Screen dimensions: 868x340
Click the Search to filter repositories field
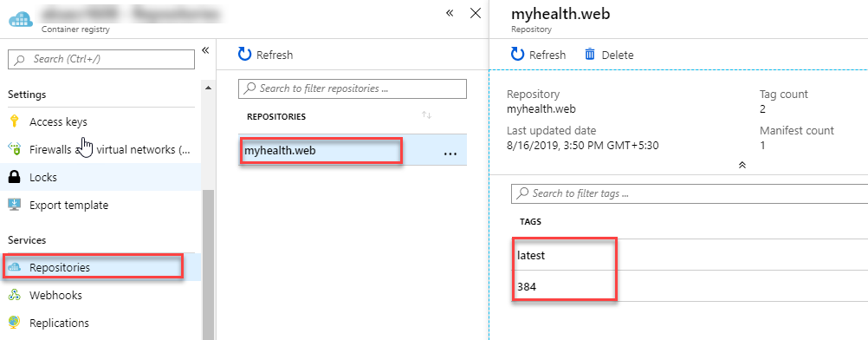coord(353,88)
